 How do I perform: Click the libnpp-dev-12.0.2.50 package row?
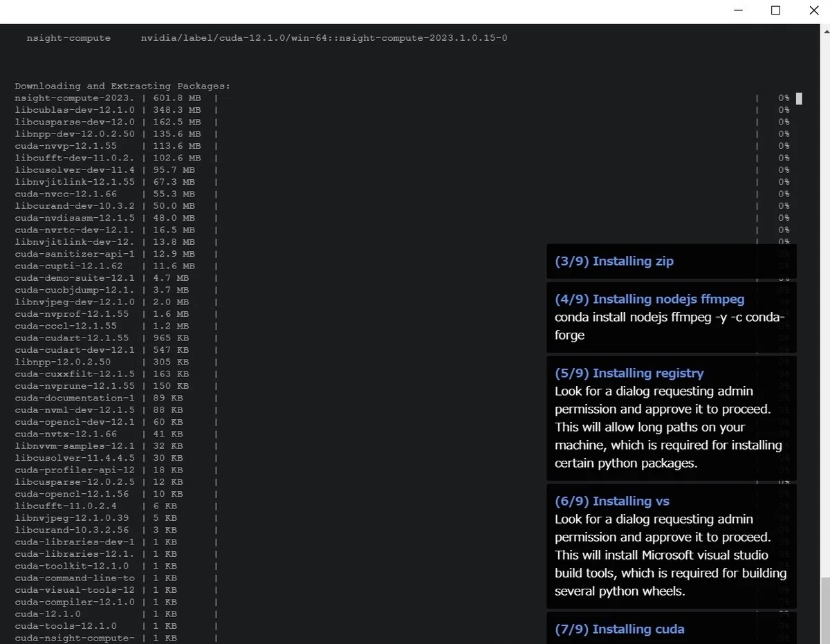click(x=402, y=134)
